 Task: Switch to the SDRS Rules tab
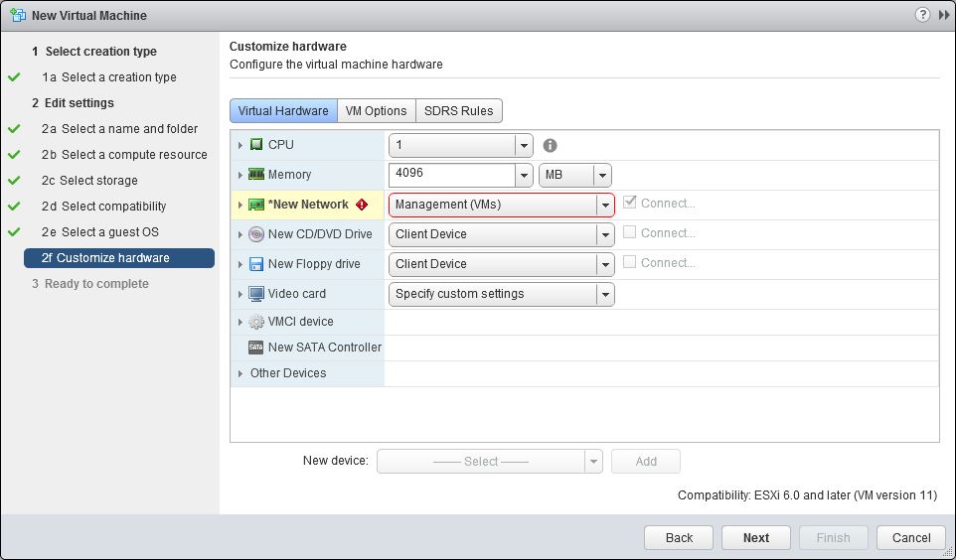459,111
